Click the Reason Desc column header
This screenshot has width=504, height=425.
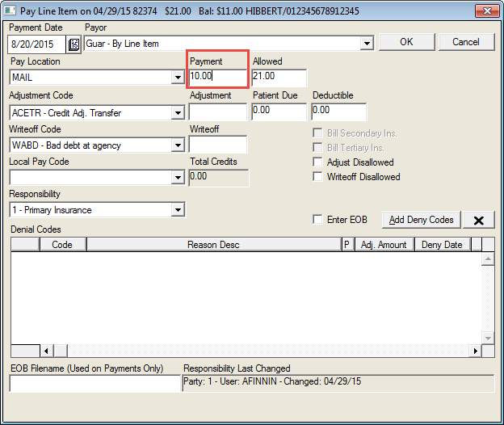click(x=213, y=244)
